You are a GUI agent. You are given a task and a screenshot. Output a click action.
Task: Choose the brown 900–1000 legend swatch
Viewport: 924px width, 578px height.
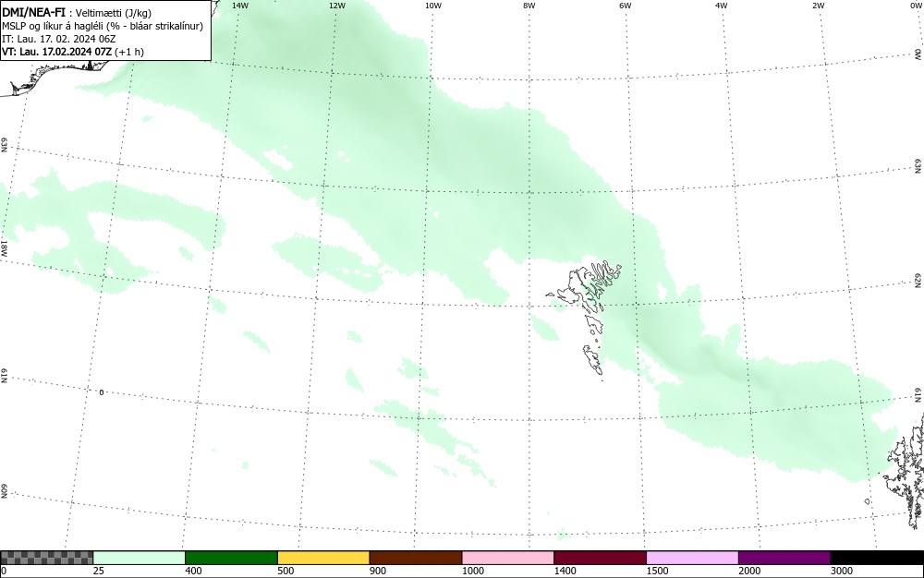click(416, 558)
